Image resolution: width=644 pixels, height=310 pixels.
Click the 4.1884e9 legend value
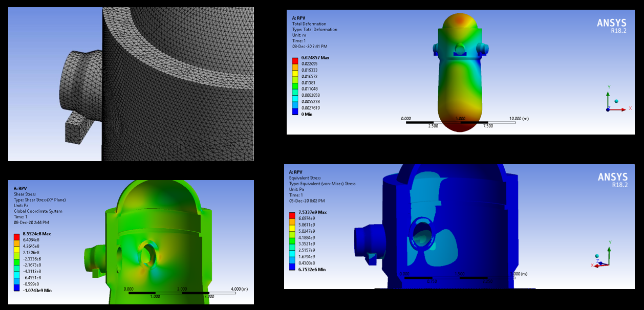tap(307, 237)
